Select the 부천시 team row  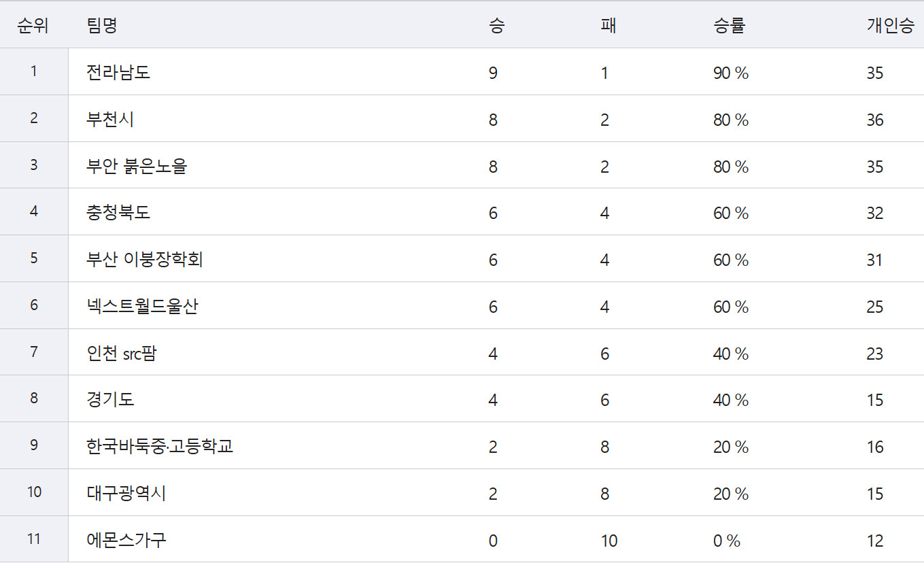pyautogui.click(x=462, y=118)
